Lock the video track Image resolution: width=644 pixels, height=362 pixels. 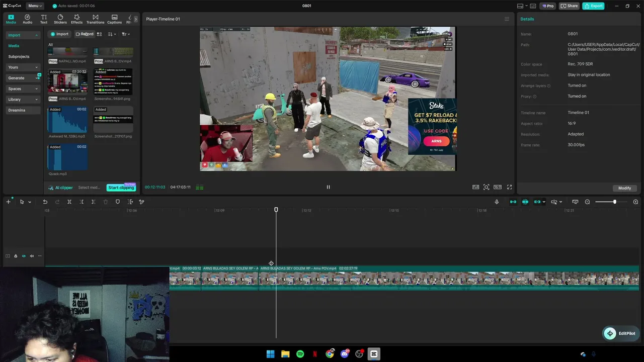pyautogui.click(x=16, y=256)
